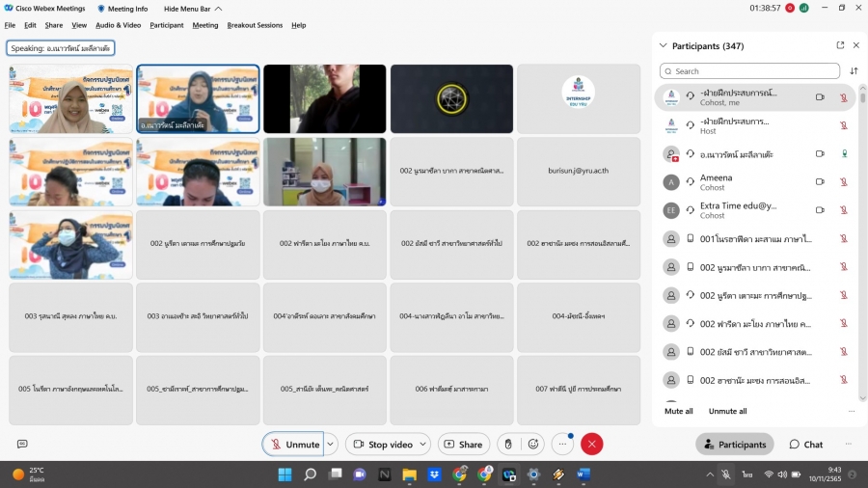Open the Audio & Video menu
Viewport: 868px width, 488px height.
[119, 25]
